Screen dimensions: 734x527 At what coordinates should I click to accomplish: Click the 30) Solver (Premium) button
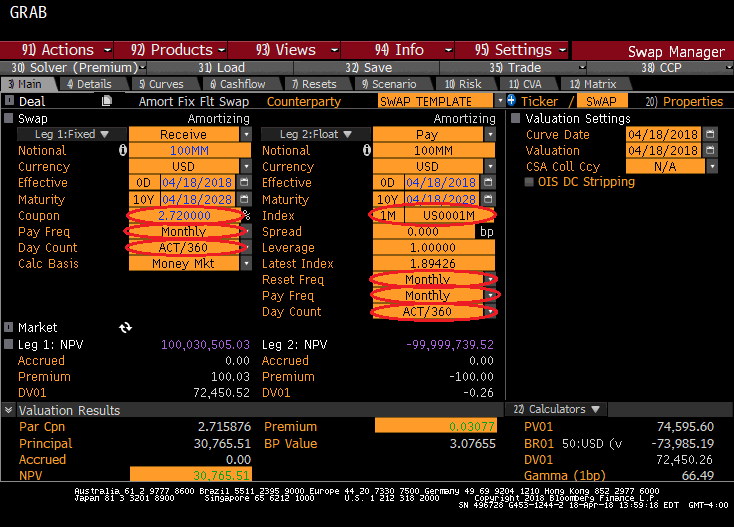(x=73, y=67)
